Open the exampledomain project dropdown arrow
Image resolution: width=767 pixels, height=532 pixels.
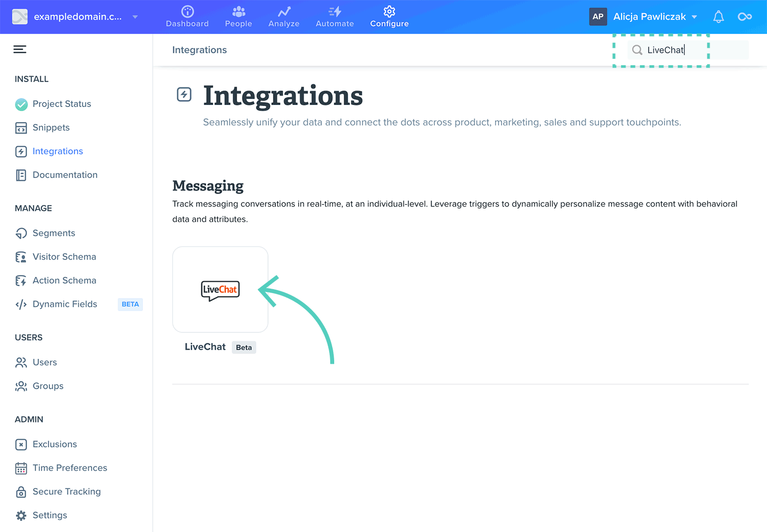pos(135,17)
